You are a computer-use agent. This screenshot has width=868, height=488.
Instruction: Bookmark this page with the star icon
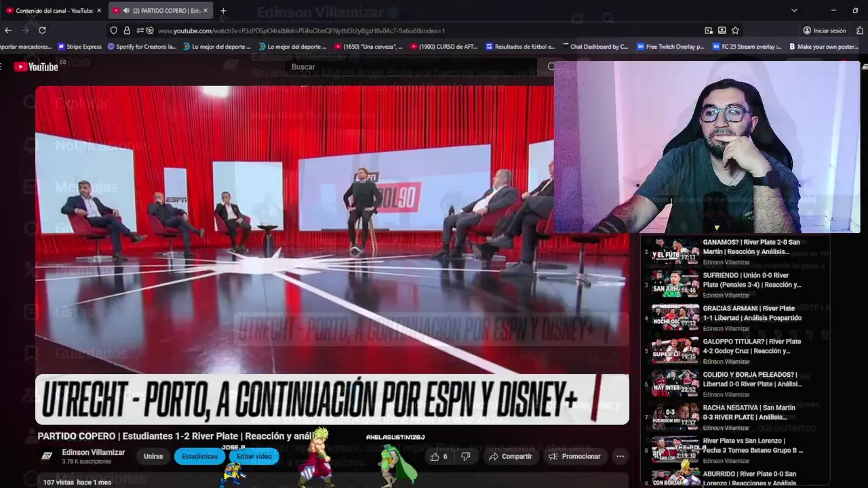(735, 30)
